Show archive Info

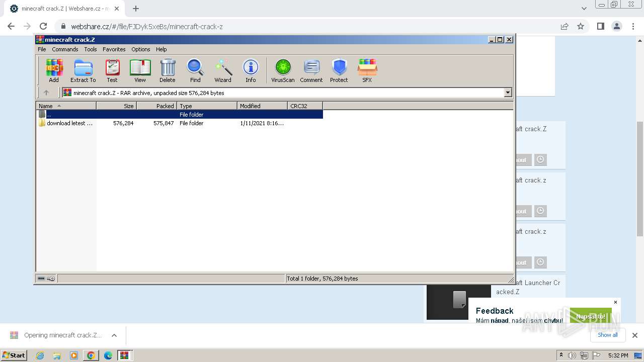pos(251,70)
